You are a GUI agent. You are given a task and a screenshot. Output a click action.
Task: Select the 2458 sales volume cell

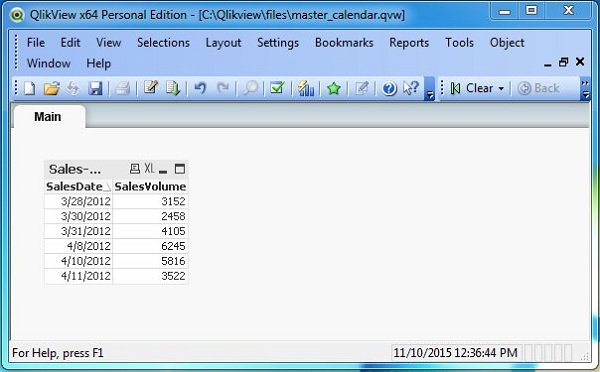(150, 216)
